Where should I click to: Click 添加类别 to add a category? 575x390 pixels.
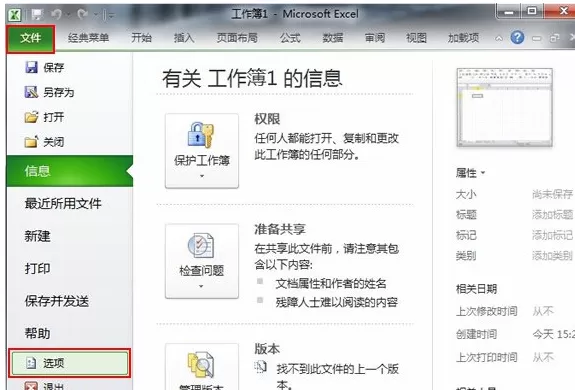pyautogui.click(x=553, y=255)
